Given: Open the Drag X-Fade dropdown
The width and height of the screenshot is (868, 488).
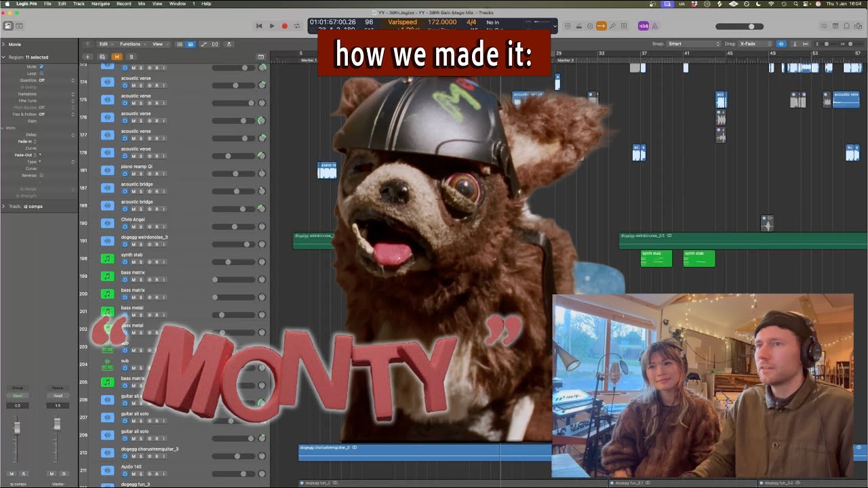Looking at the screenshot, I should coord(755,44).
